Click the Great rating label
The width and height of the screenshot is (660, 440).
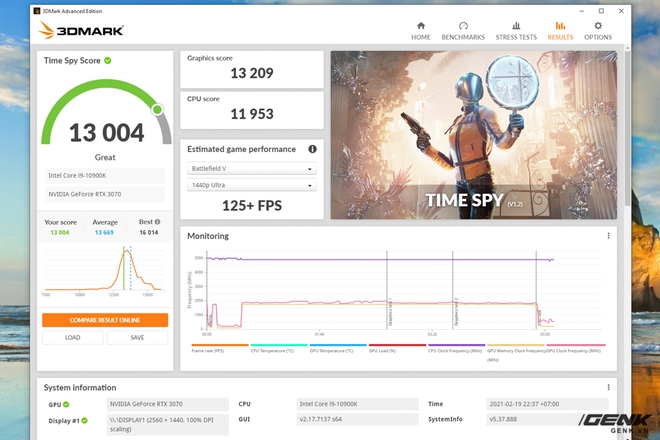(105, 157)
